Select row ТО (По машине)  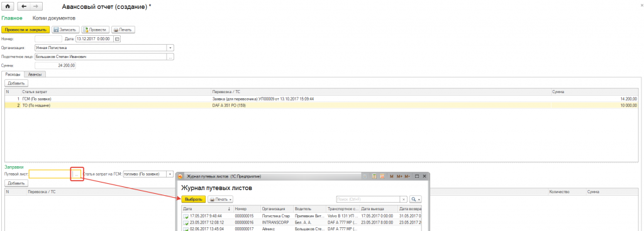[322, 106]
